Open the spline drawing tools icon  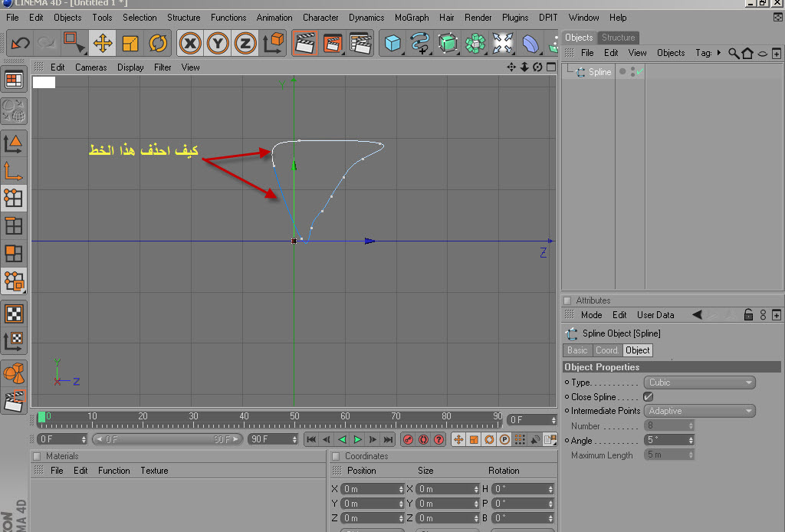(x=420, y=44)
